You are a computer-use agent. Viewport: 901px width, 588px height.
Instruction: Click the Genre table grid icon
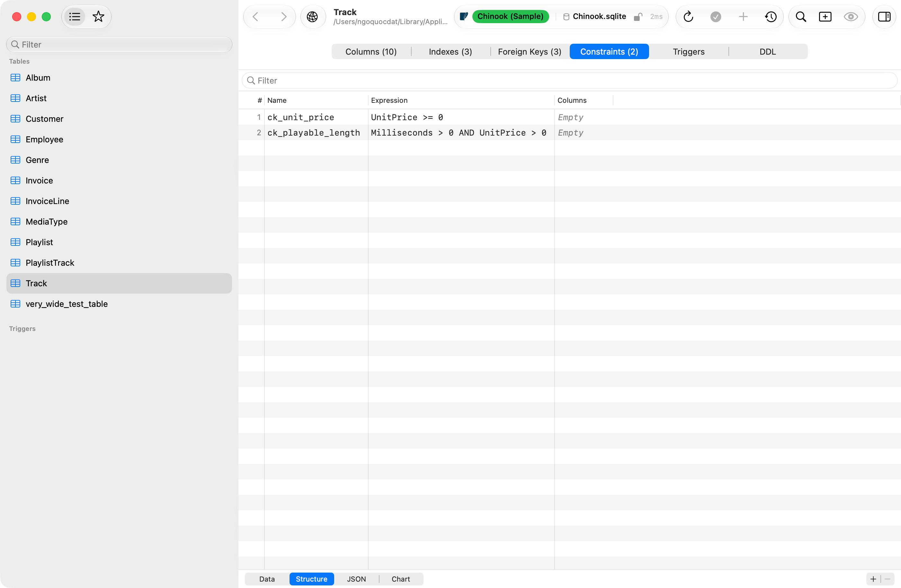[x=15, y=160]
